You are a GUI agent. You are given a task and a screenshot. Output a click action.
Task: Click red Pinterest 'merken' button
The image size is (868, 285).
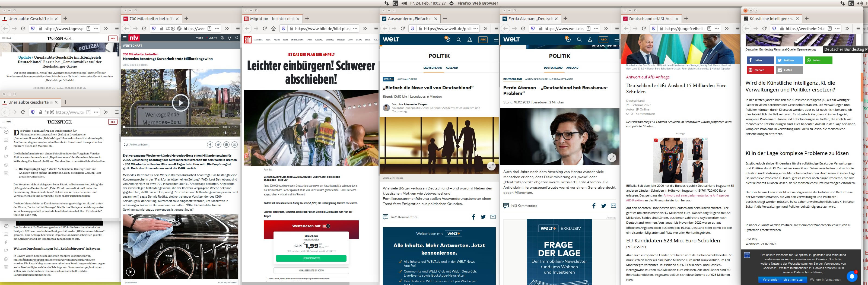760,70
